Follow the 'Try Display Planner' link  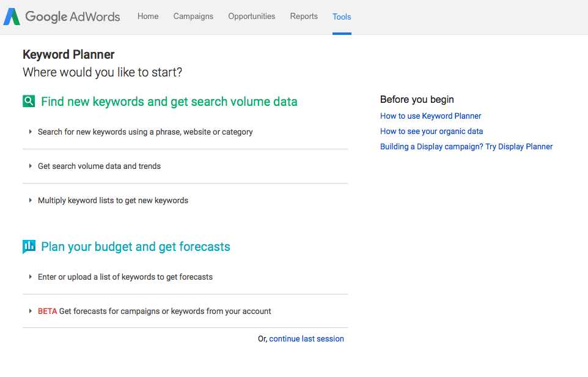point(519,146)
